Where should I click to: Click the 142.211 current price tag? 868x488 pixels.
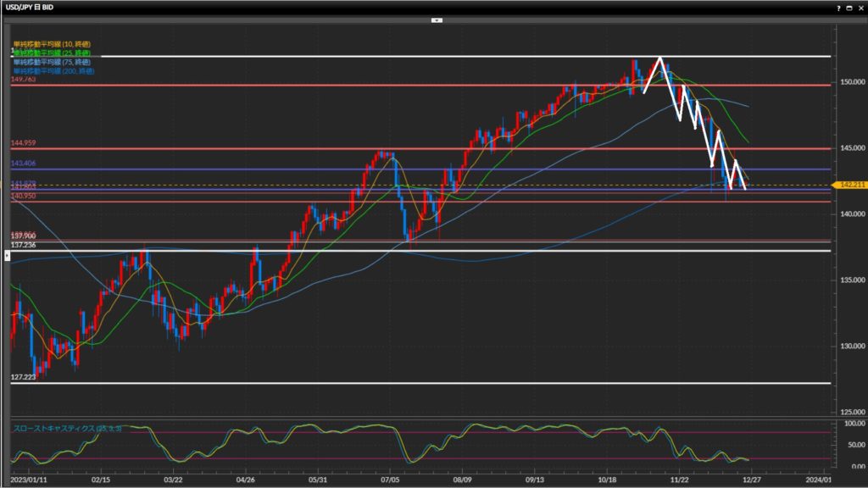849,185
